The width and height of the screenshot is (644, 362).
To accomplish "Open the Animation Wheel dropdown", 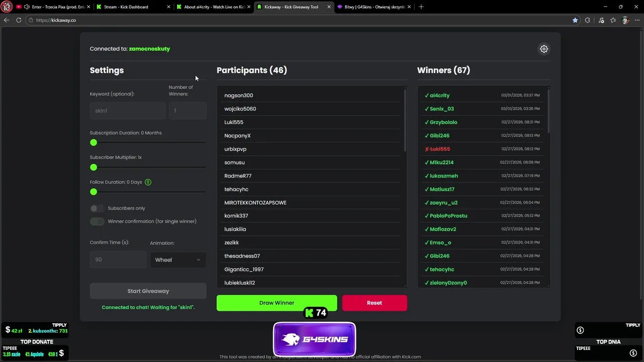I will coord(178,260).
